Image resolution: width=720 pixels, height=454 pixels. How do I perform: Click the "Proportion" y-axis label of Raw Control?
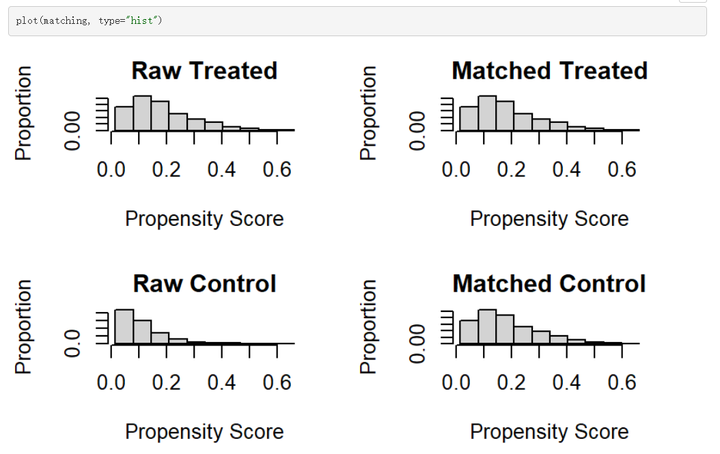click(25, 327)
